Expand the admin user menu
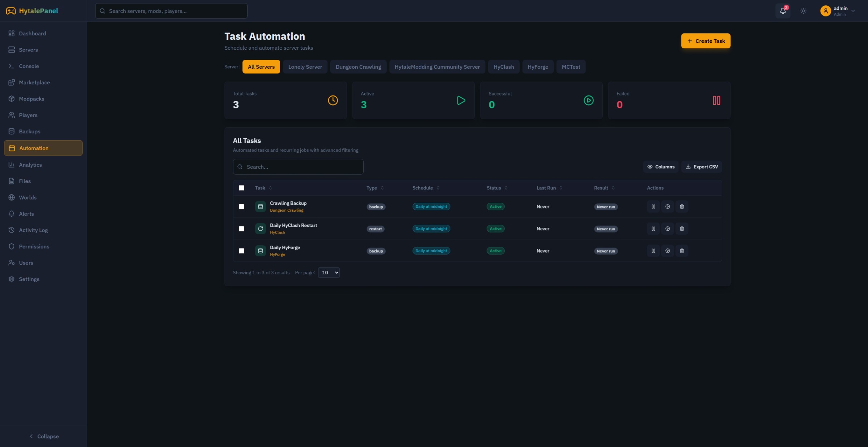This screenshot has height=447, width=868. click(x=838, y=11)
